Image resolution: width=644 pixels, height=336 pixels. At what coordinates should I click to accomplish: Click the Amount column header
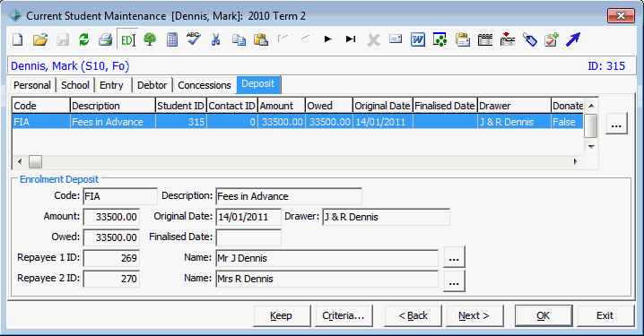(x=282, y=106)
